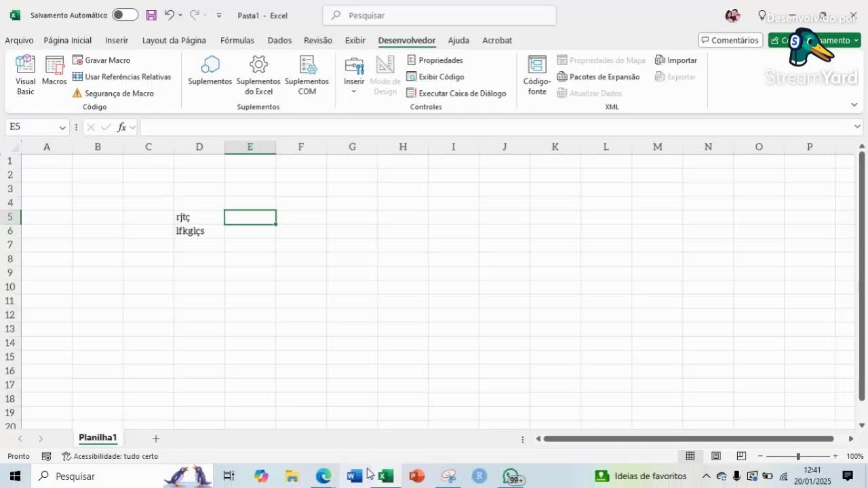The width and height of the screenshot is (868, 488).
Task: Open Word from the taskbar
Action: 354,476
